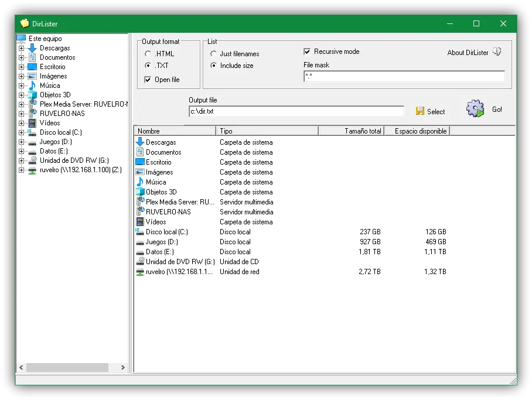532x400 pixels.
Task: Sort list by Tipo column header
Action: click(x=267, y=131)
